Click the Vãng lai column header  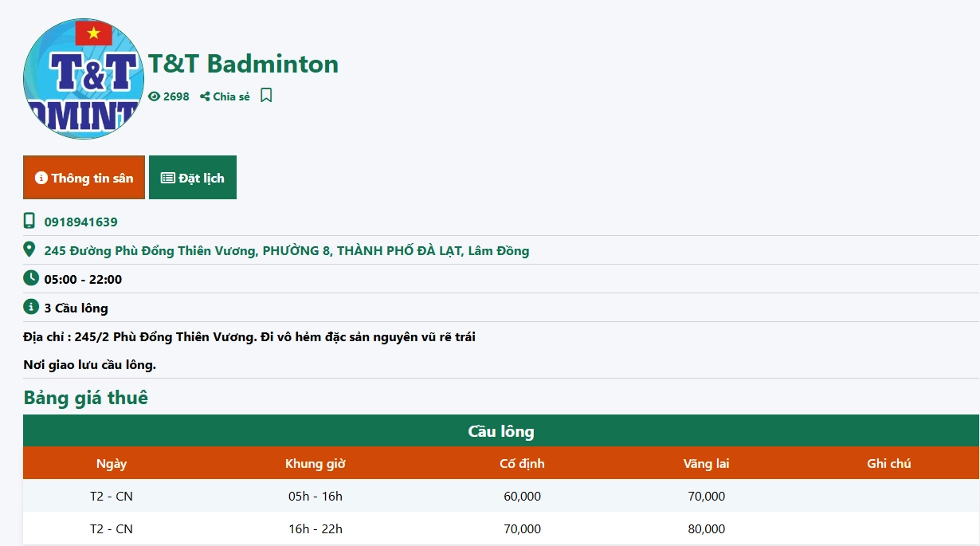(707, 463)
